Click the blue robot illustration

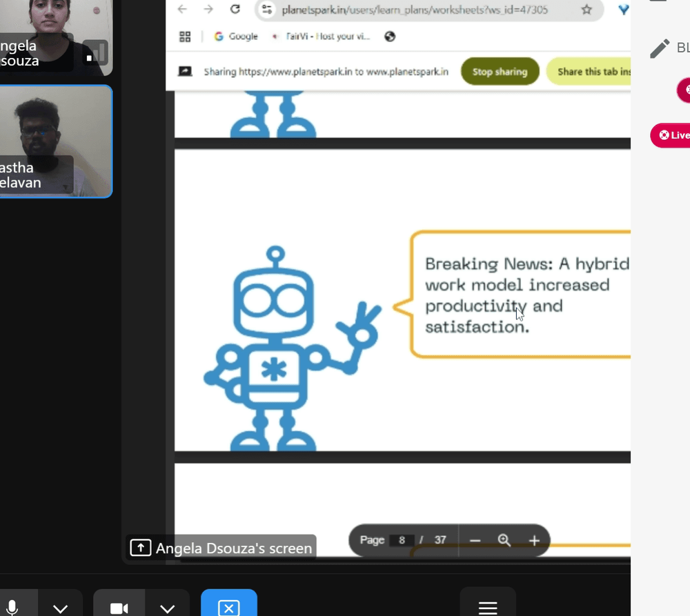[x=292, y=348]
